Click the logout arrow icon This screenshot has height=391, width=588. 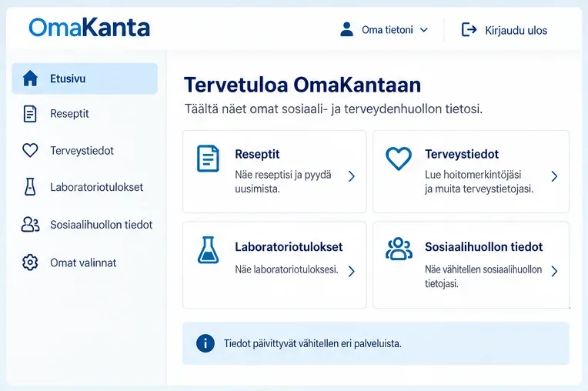click(x=469, y=29)
